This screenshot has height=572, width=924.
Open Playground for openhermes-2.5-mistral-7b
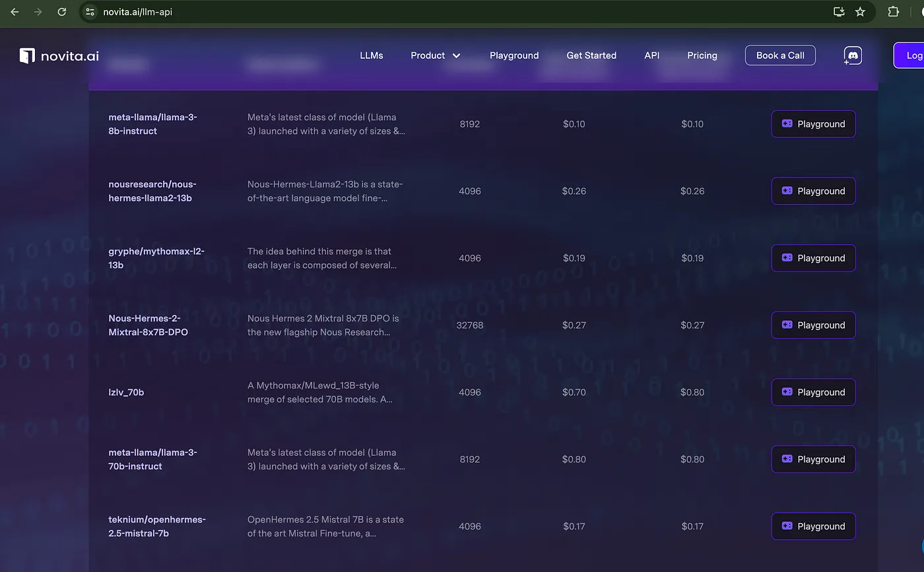(x=813, y=526)
